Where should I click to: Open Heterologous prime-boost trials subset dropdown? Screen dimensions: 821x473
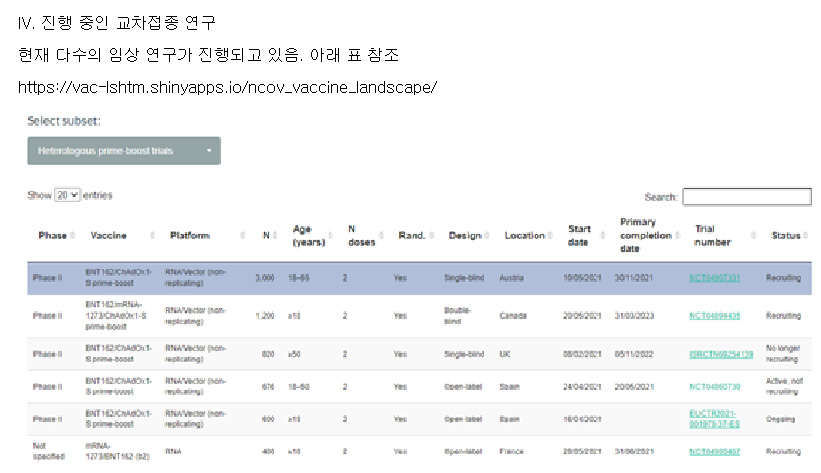point(124,151)
